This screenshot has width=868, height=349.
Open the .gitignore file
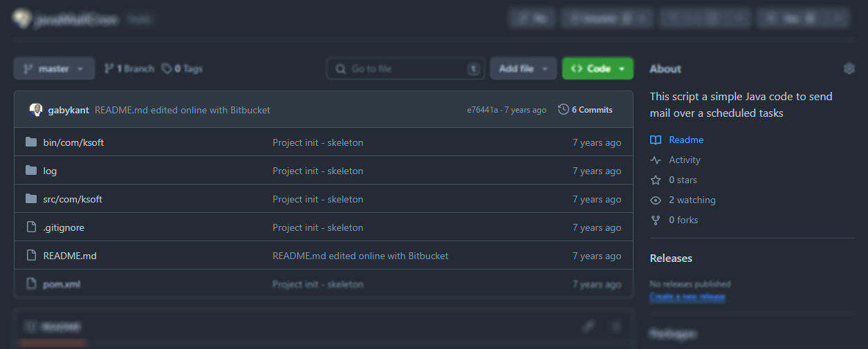(x=64, y=227)
